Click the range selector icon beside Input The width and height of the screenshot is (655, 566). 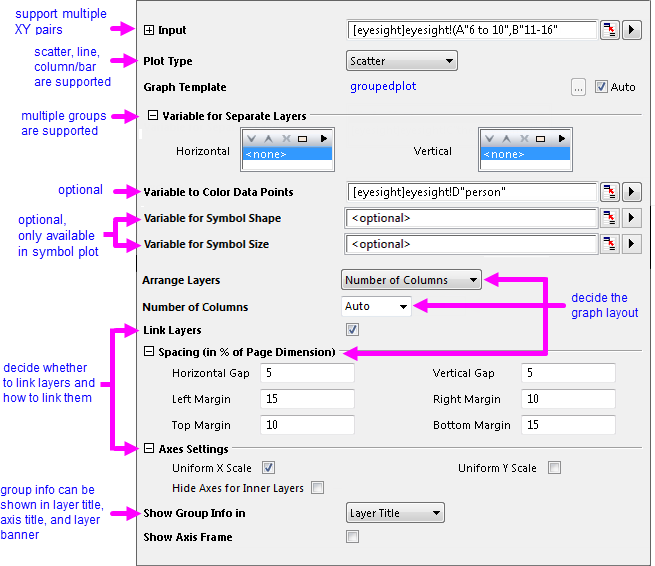click(609, 30)
